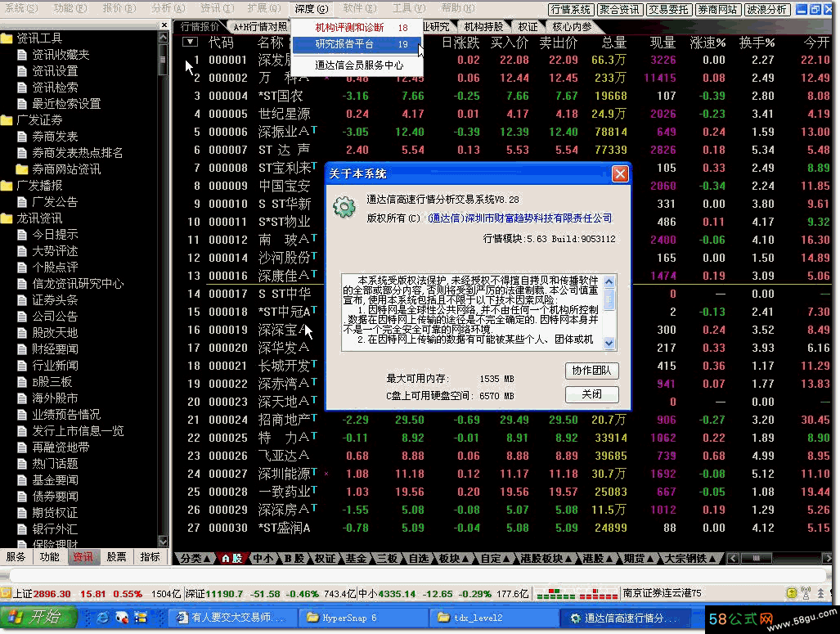This screenshot has width=840, height=634.
Task: Select the 中小 bottom tab
Action: [x=263, y=559]
